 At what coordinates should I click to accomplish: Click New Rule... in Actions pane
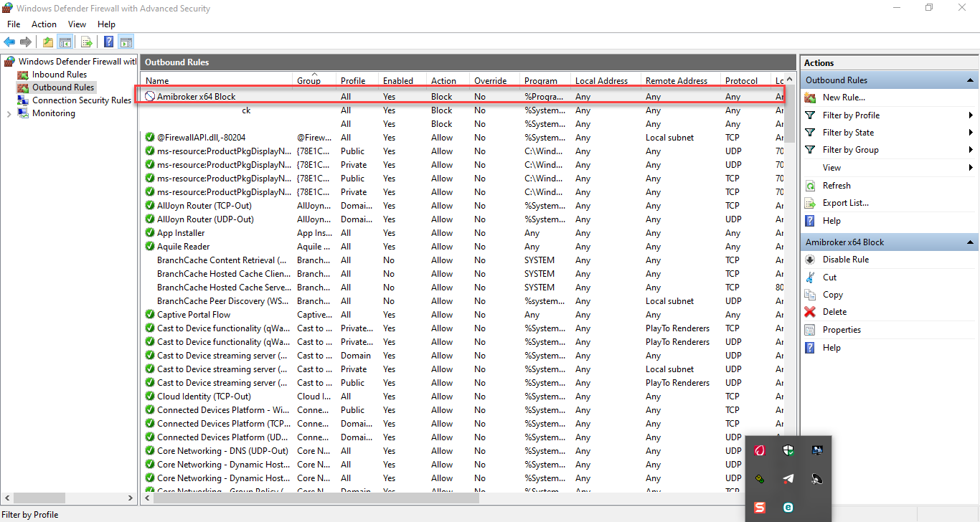(844, 98)
